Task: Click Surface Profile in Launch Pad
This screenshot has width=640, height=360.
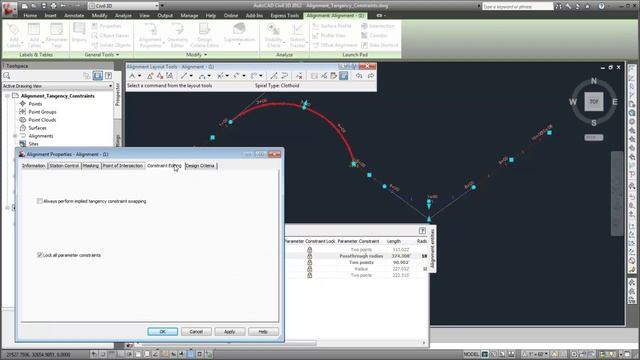Action: (x=331, y=26)
